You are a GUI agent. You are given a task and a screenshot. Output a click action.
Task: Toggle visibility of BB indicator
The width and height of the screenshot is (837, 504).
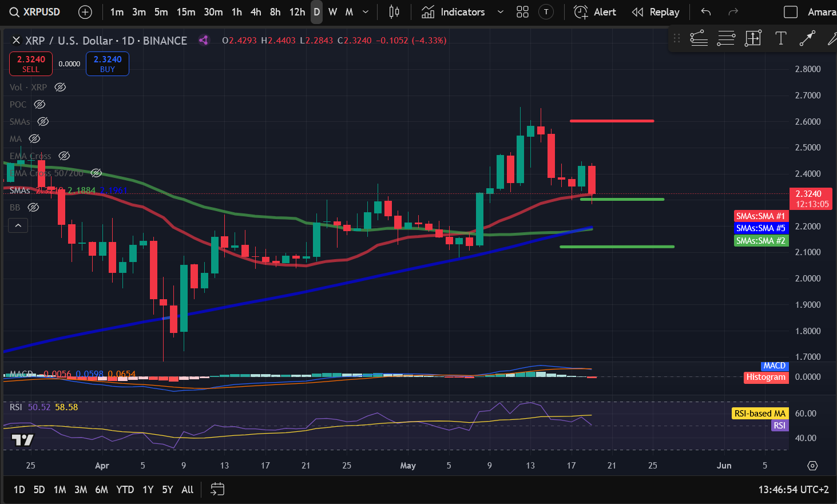[x=33, y=207]
